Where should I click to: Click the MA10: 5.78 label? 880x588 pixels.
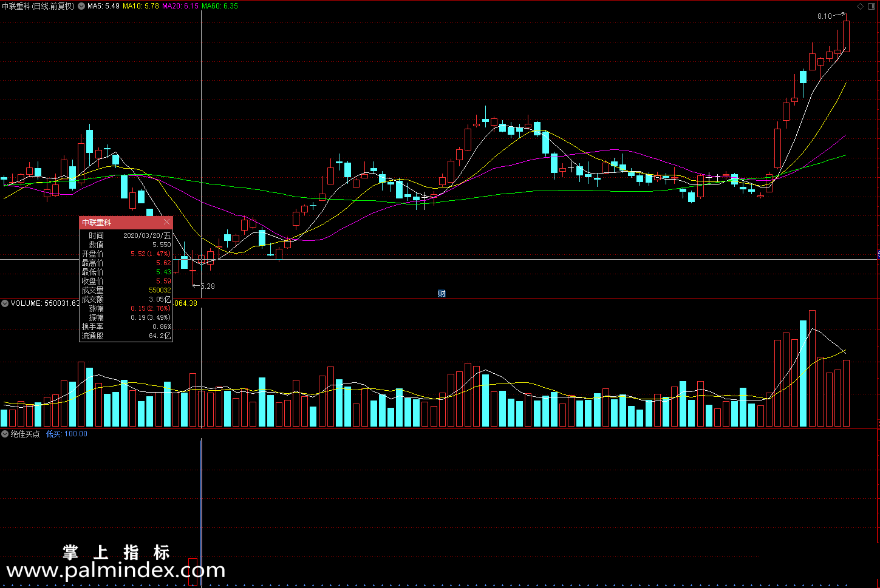coord(141,6)
